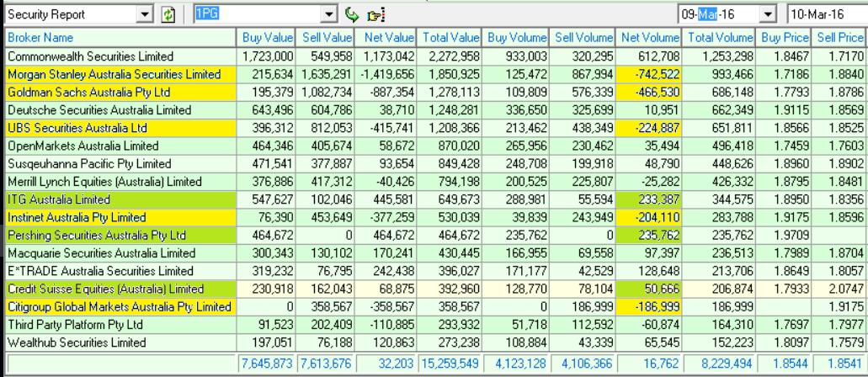Sort by Total Volume column header
This screenshot has width=868, height=377.
(719, 38)
